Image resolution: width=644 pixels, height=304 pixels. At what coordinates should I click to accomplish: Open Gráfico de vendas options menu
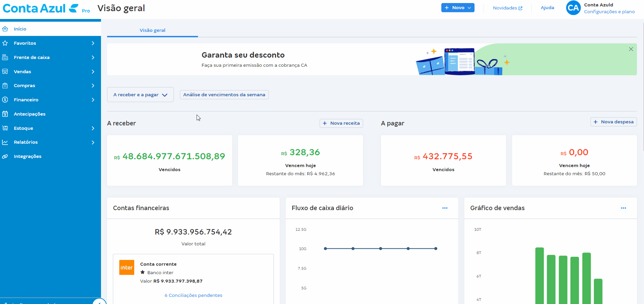[623, 208]
